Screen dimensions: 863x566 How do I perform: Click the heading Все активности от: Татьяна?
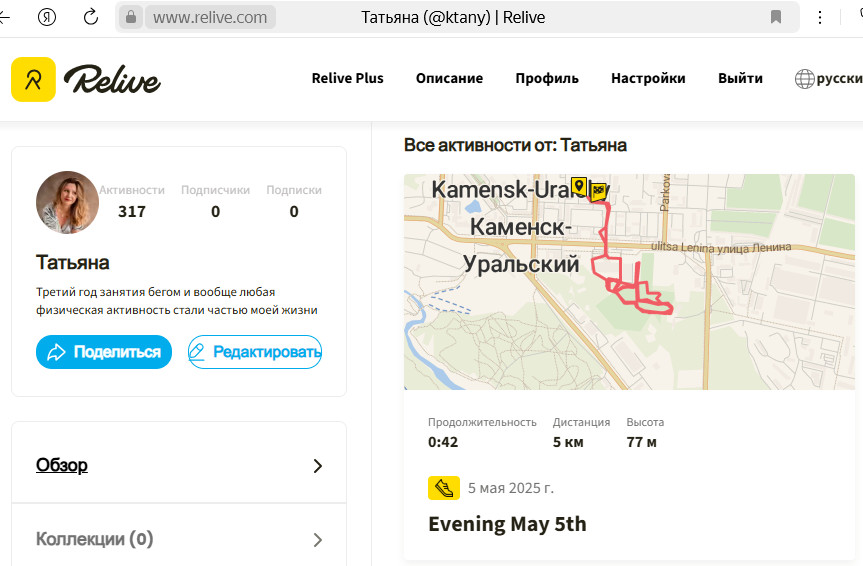click(x=515, y=145)
